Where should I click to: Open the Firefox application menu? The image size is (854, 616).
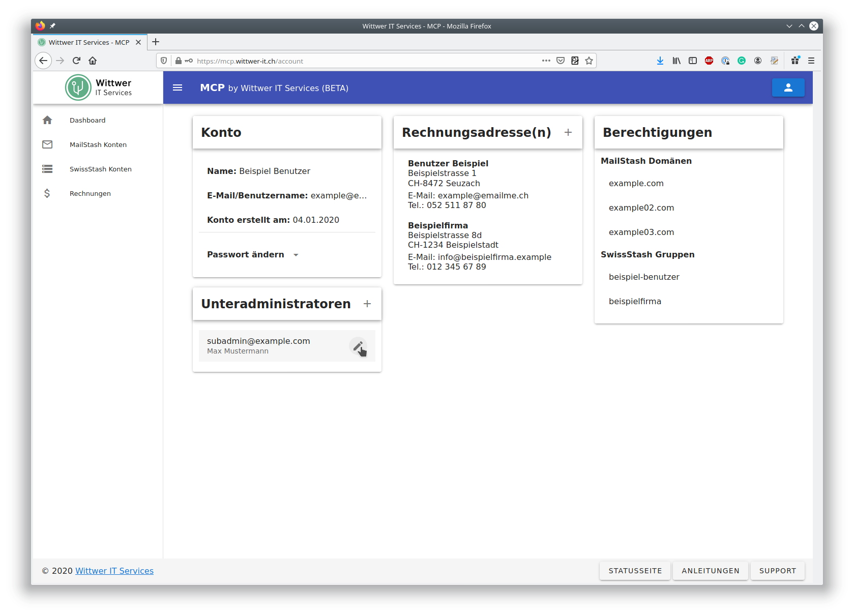point(811,61)
